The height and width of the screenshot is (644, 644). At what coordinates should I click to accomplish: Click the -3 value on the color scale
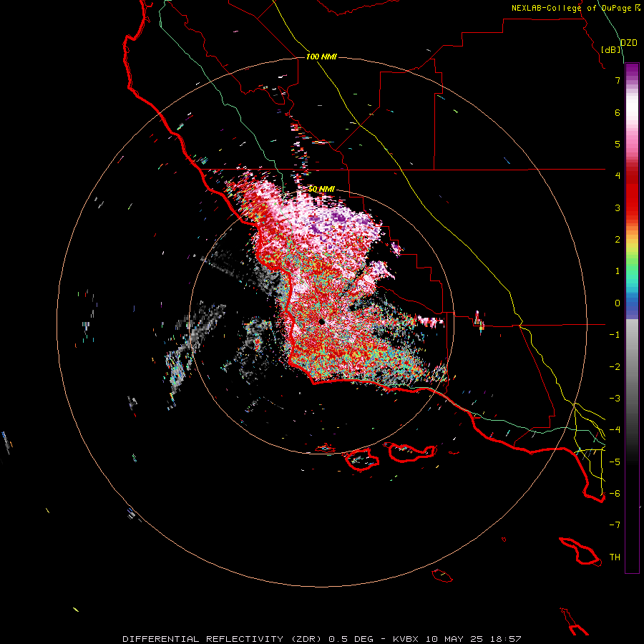(x=615, y=399)
